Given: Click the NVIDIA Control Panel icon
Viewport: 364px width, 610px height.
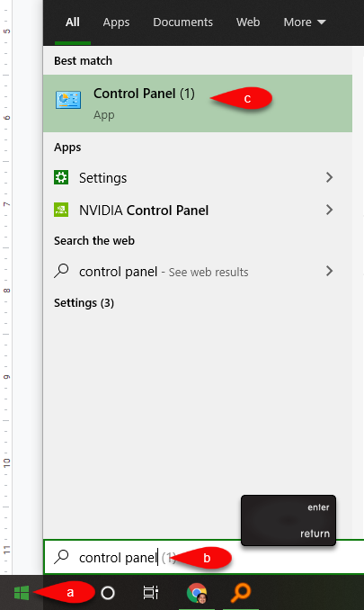Looking at the screenshot, I should (x=61, y=210).
